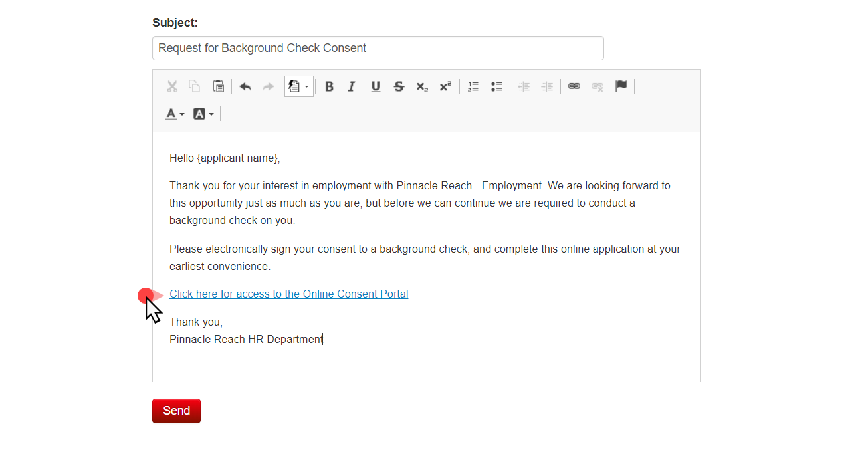Open the text color dropdown

pyautogui.click(x=173, y=114)
